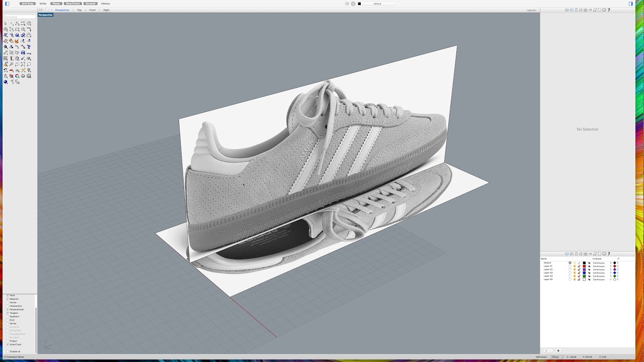Enable the Quadrant object snap checkbox

point(8,316)
